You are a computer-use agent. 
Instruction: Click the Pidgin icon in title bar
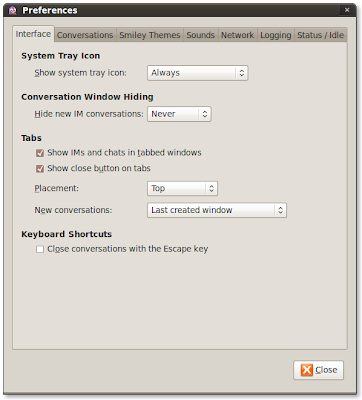[13, 10]
